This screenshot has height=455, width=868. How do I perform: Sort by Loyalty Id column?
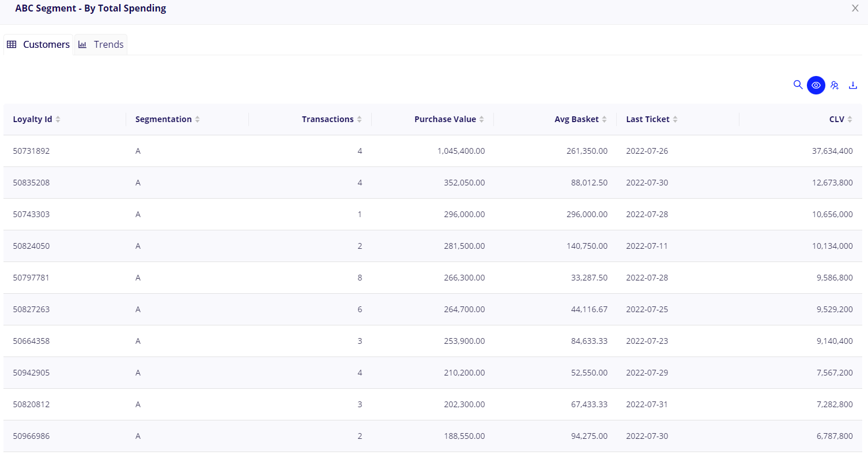[36, 119]
